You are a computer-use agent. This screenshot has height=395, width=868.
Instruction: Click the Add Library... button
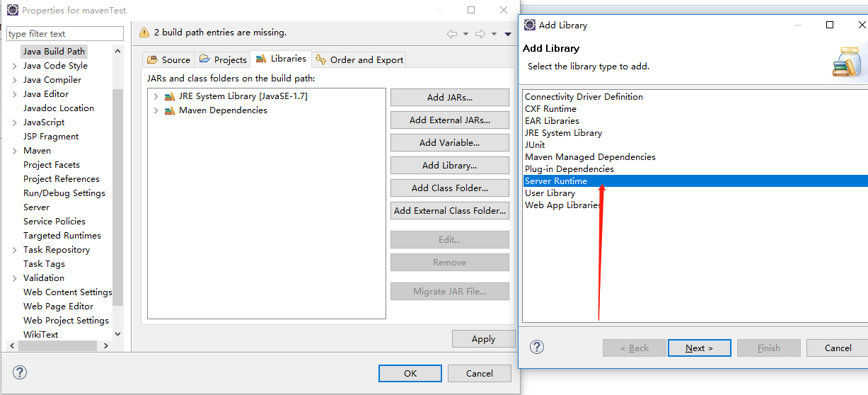[x=450, y=166]
